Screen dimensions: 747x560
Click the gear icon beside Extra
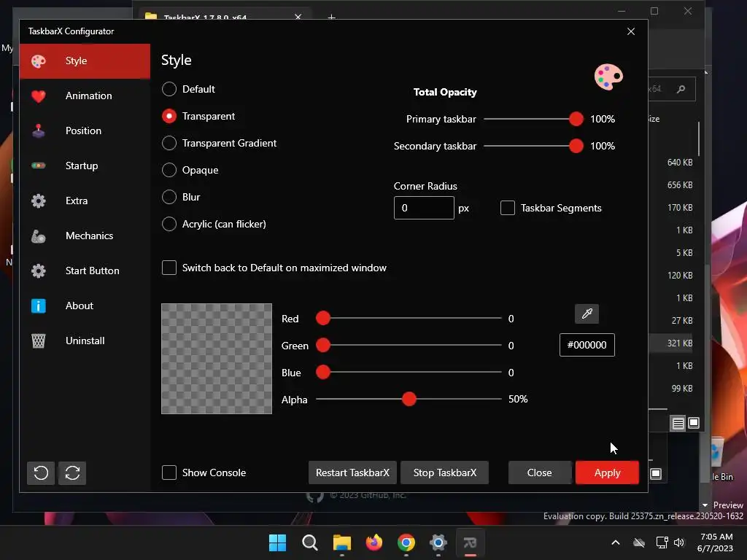[38, 201]
